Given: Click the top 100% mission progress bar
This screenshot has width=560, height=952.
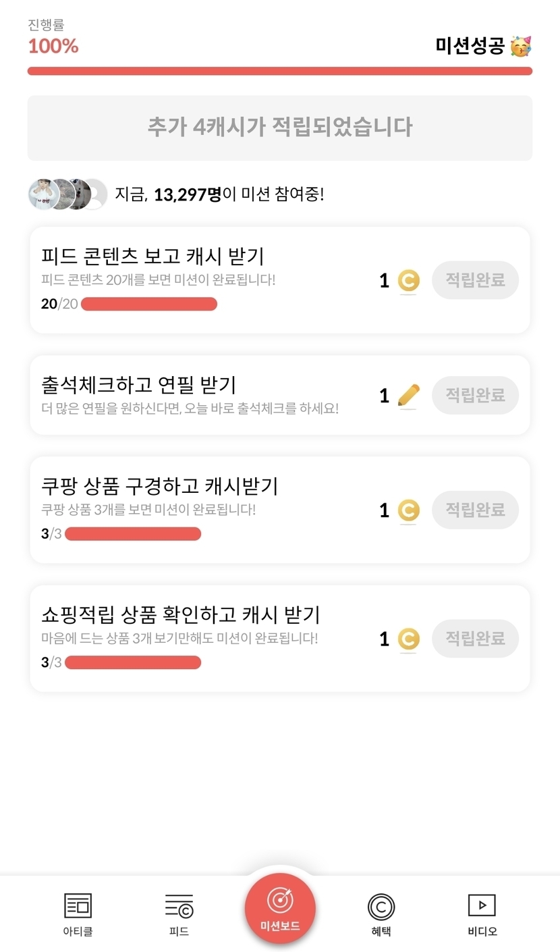Looking at the screenshot, I should point(280,71).
